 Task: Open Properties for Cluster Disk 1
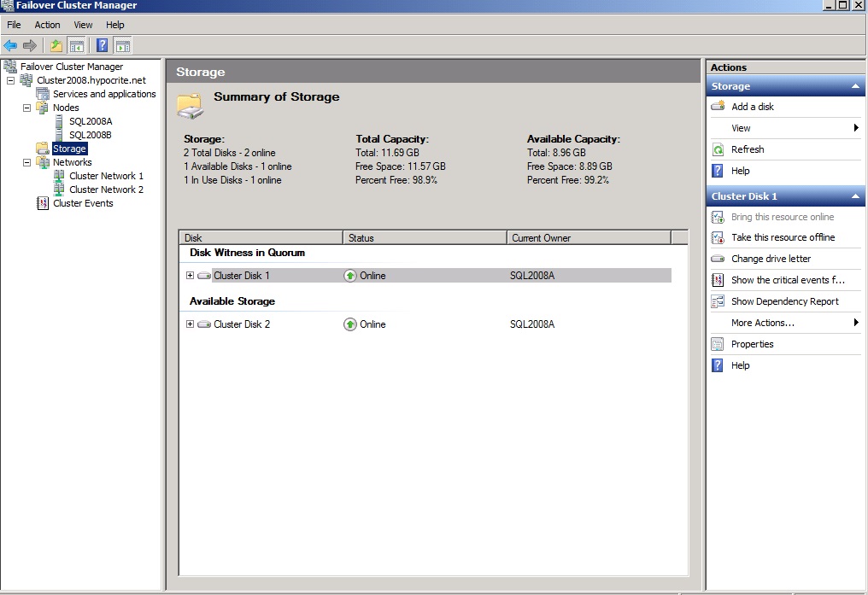752,344
